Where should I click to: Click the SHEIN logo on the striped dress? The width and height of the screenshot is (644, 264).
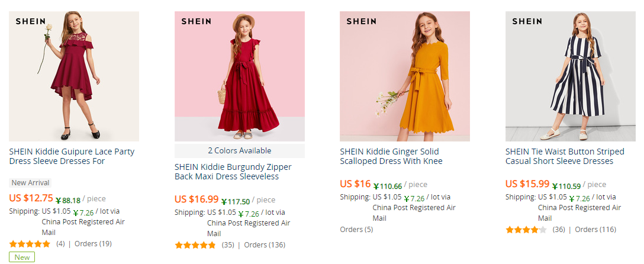pyautogui.click(x=527, y=21)
